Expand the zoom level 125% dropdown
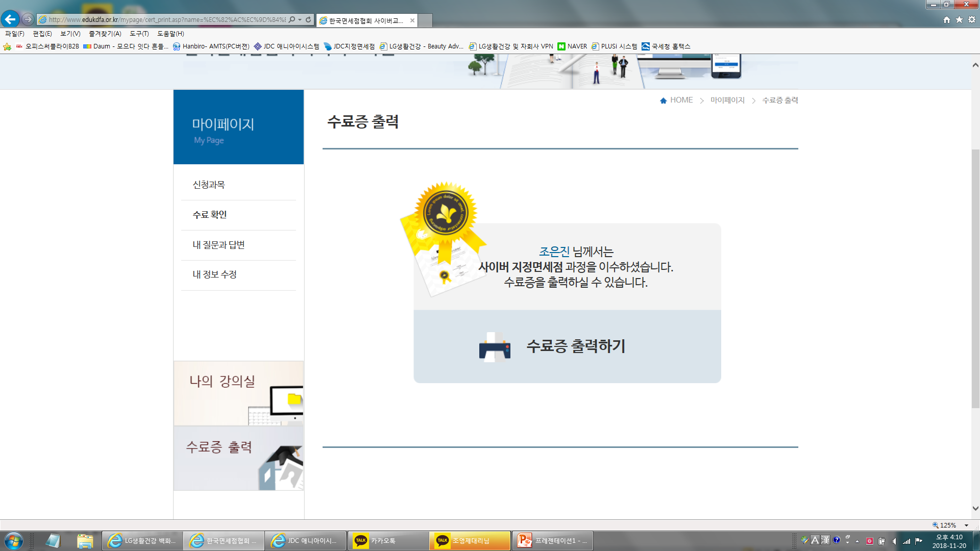Screen dimensions: 980x551 966,525
